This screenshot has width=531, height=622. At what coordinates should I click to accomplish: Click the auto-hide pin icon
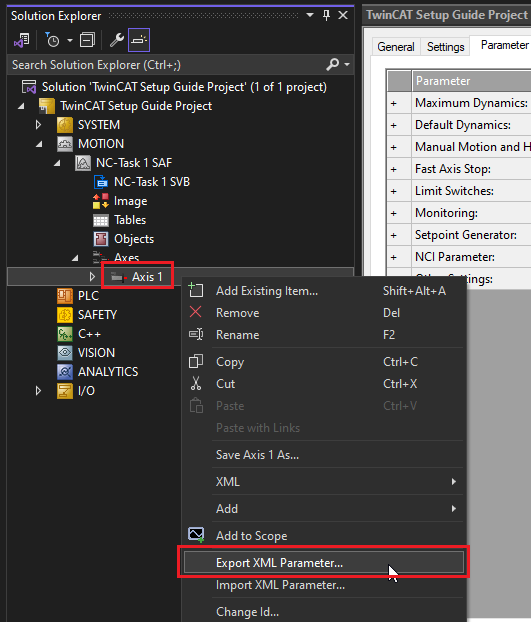(x=326, y=15)
